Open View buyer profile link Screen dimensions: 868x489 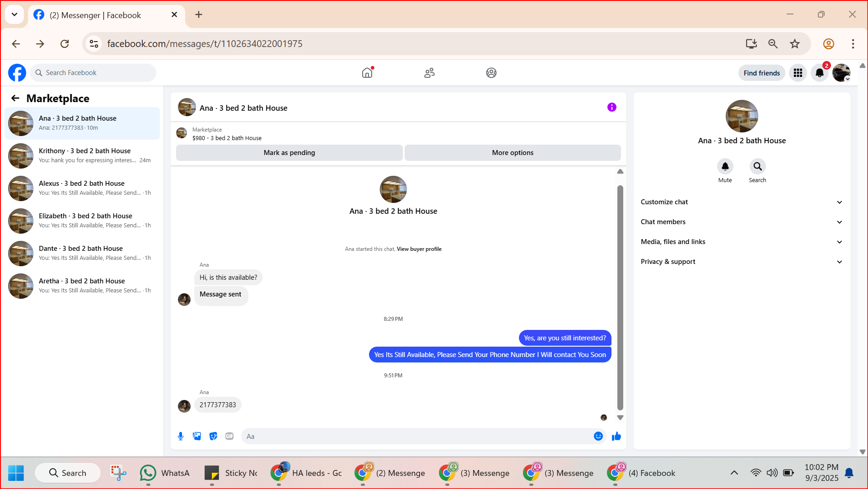(x=419, y=249)
